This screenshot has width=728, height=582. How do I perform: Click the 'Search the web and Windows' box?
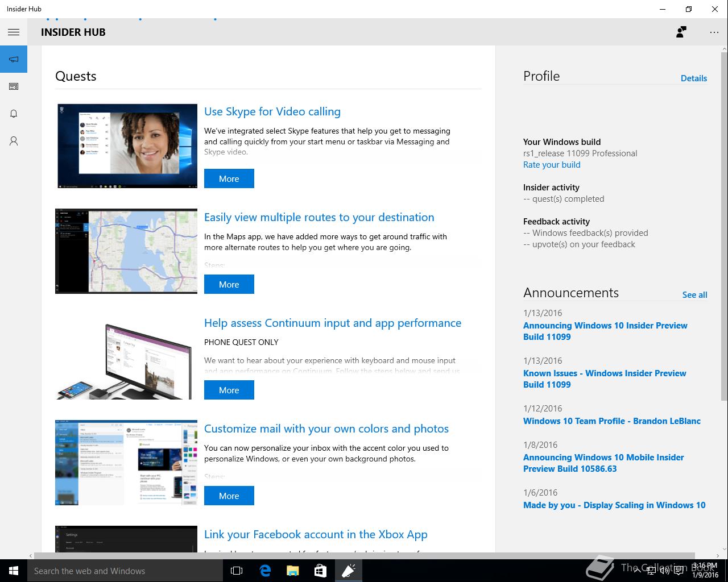[x=125, y=571]
